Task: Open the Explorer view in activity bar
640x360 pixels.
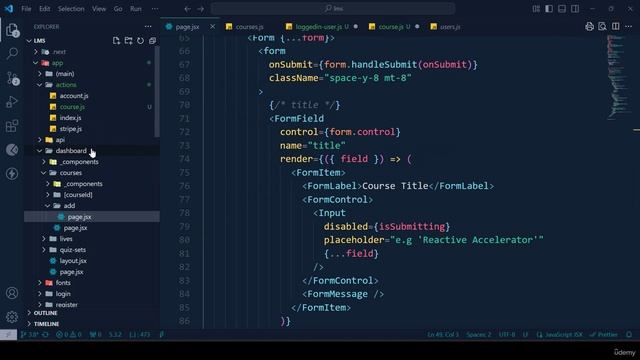Action: 12,30
